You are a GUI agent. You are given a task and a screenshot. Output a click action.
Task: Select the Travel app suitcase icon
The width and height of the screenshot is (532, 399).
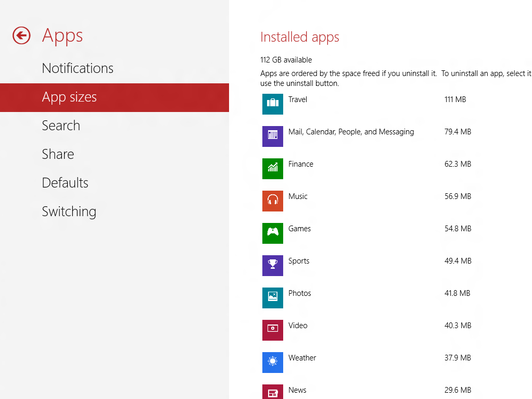coord(272,104)
